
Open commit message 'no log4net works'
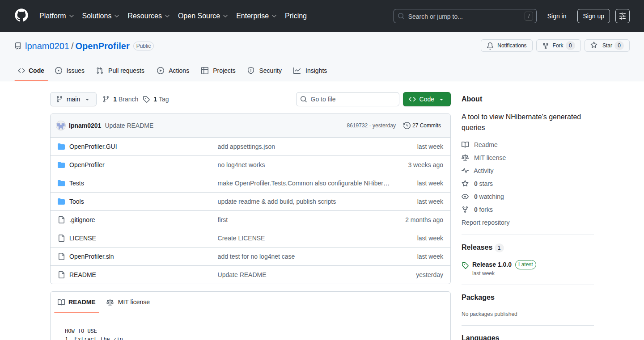pyautogui.click(x=241, y=165)
